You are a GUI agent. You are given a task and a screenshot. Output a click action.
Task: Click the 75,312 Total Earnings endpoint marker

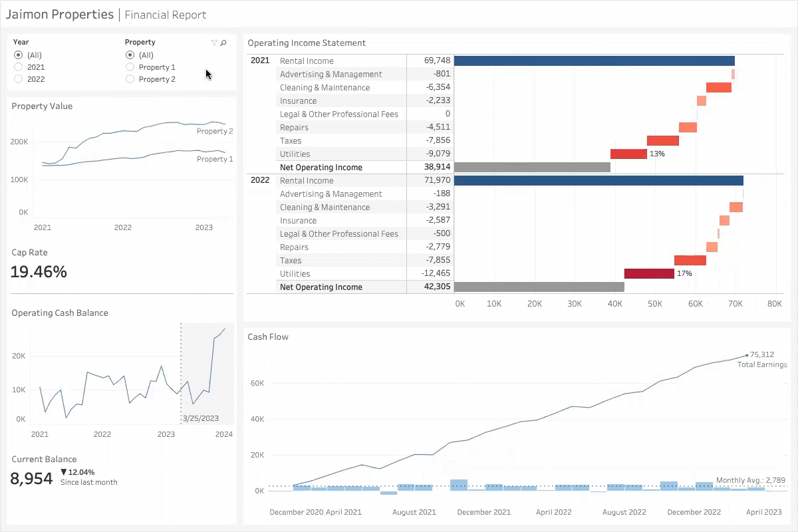[747, 355]
